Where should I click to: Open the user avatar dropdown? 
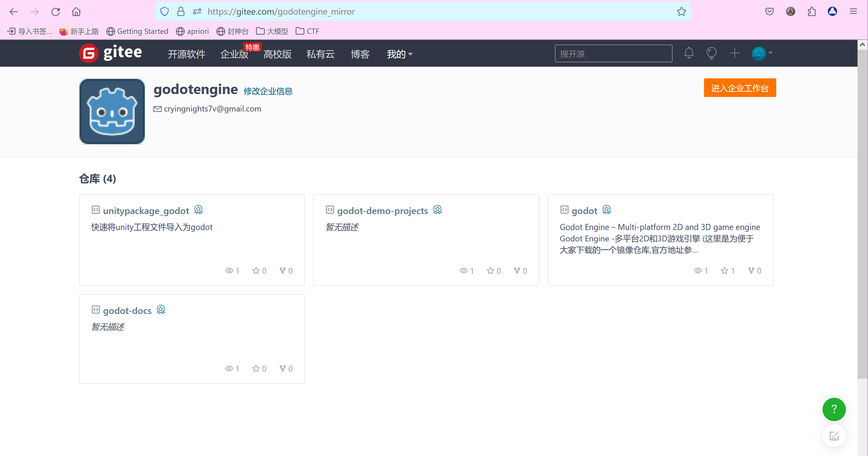(x=762, y=53)
